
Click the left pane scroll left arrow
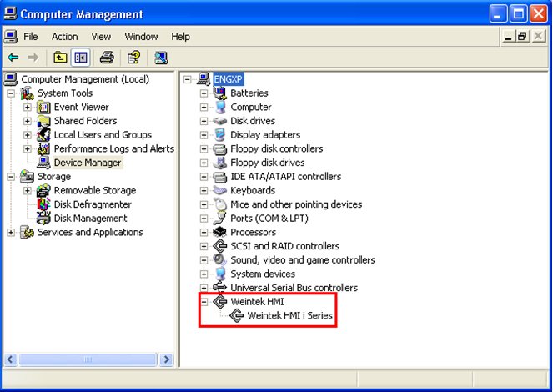pos(10,359)
